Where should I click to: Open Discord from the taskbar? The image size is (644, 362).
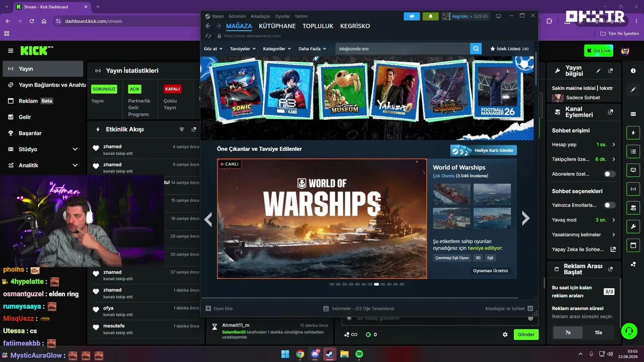pos(315,354)
